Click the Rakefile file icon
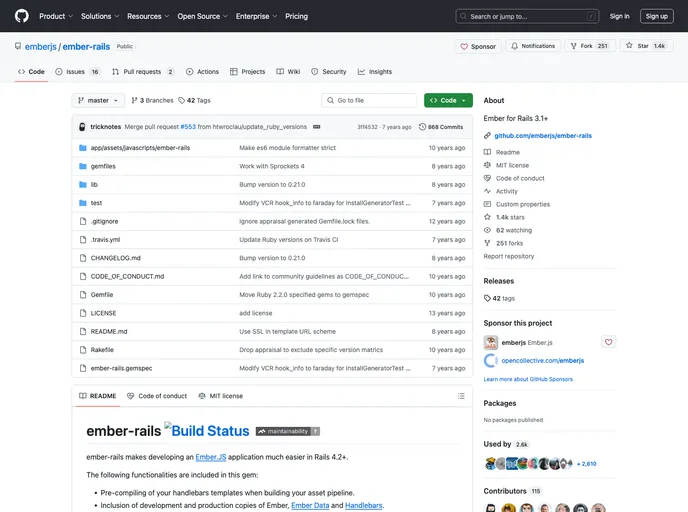This screenshot has width=688, height=512. [x=82, y=350]
